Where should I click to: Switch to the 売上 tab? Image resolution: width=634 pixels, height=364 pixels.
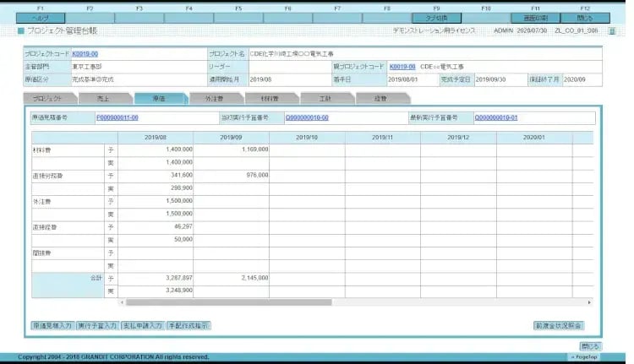coord(103,99)
